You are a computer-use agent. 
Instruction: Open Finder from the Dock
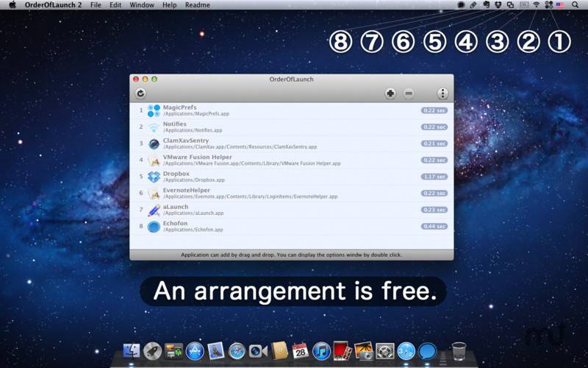tap(132, 351)
